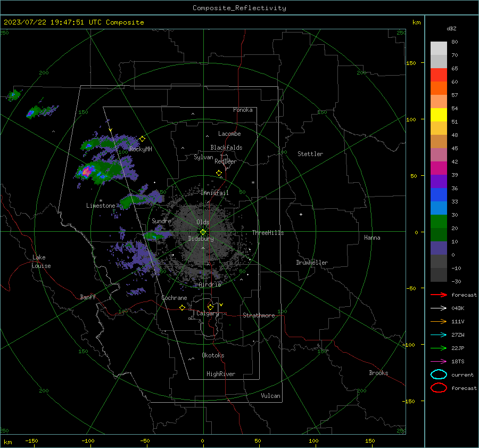The image size is (479, 448).
Task: Select the slate-purple 0–10 dBZ legend swatch
Action: 439,248
